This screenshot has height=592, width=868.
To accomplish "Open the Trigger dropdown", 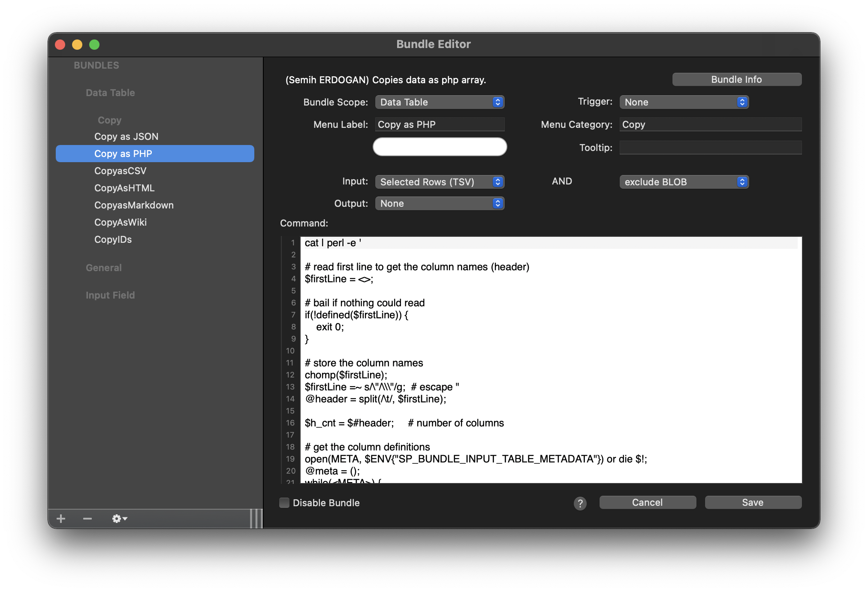I will point(684,102).
